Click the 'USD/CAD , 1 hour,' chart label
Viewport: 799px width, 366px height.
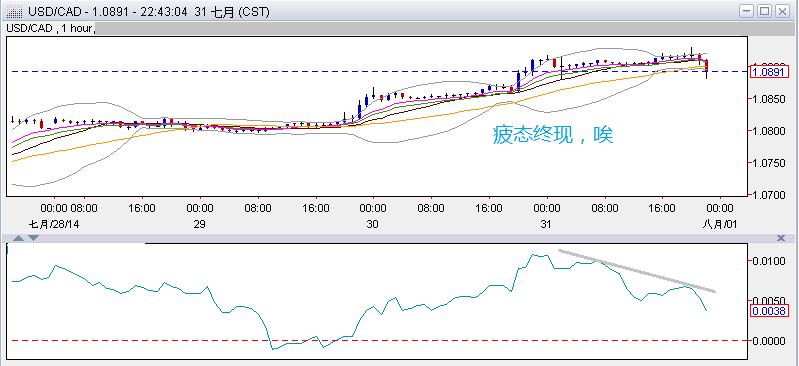tap(50, 28)
